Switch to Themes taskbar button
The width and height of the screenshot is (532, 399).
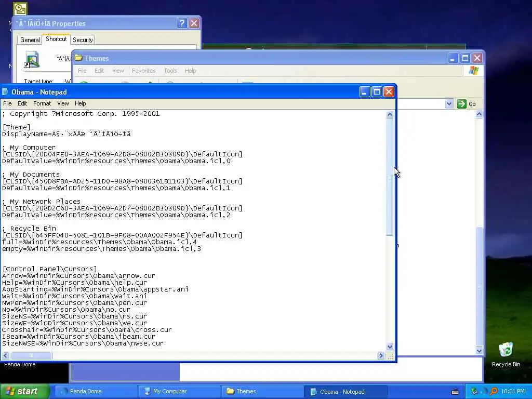click(262, 392)
